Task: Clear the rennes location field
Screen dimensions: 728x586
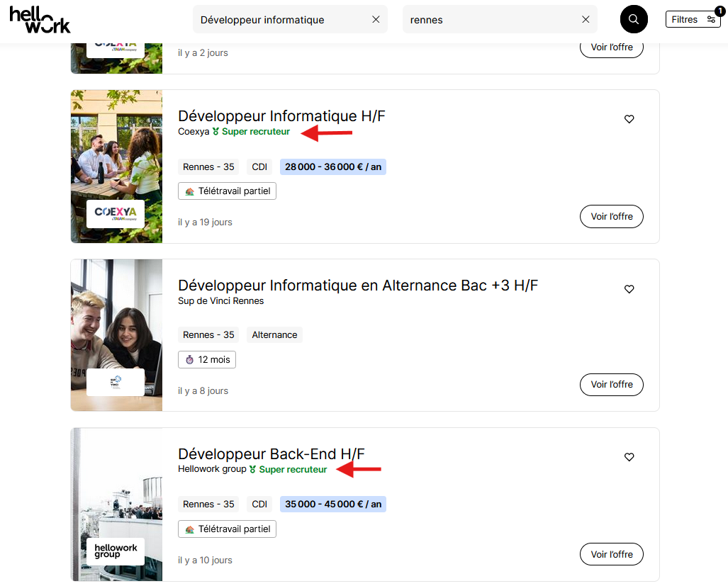Action: 586,20
